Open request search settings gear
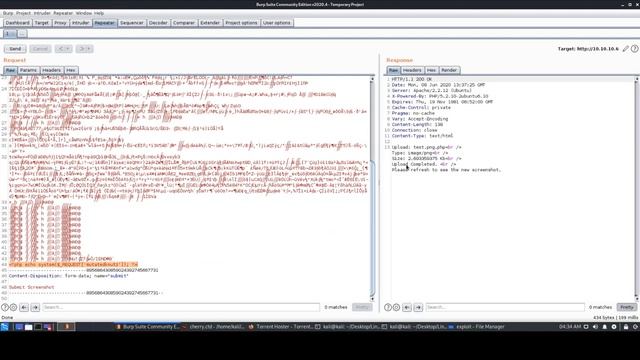This screenshot has height=360, width=640. pyautogui.click(x=13, y=307)
